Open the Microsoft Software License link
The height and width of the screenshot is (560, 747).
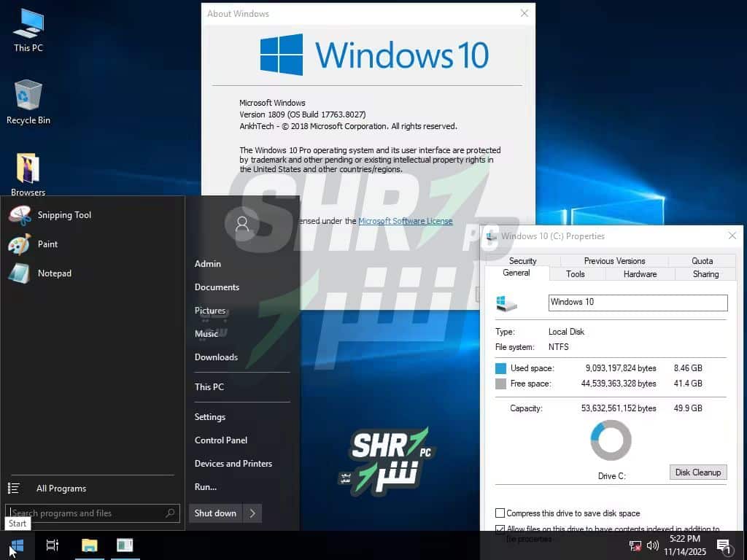click(406, 221)
